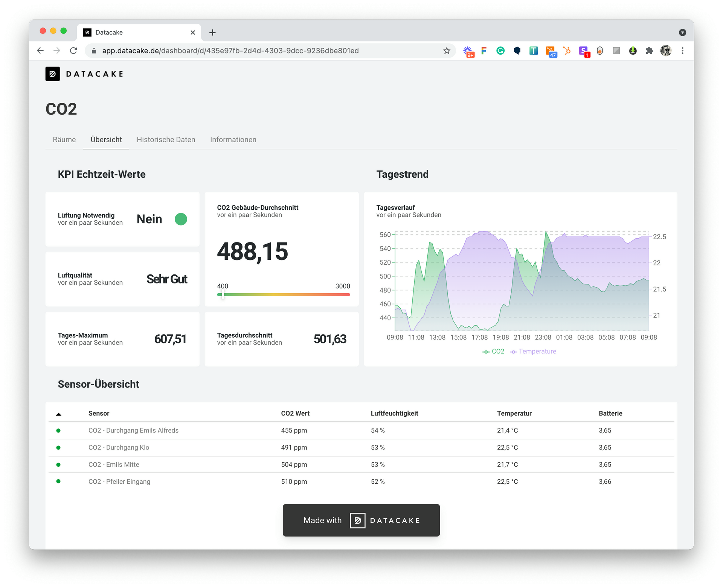Click the Datacake logo in the page header
The width and height of the screenshot is (723, 588).
click(x=84, y=74)
